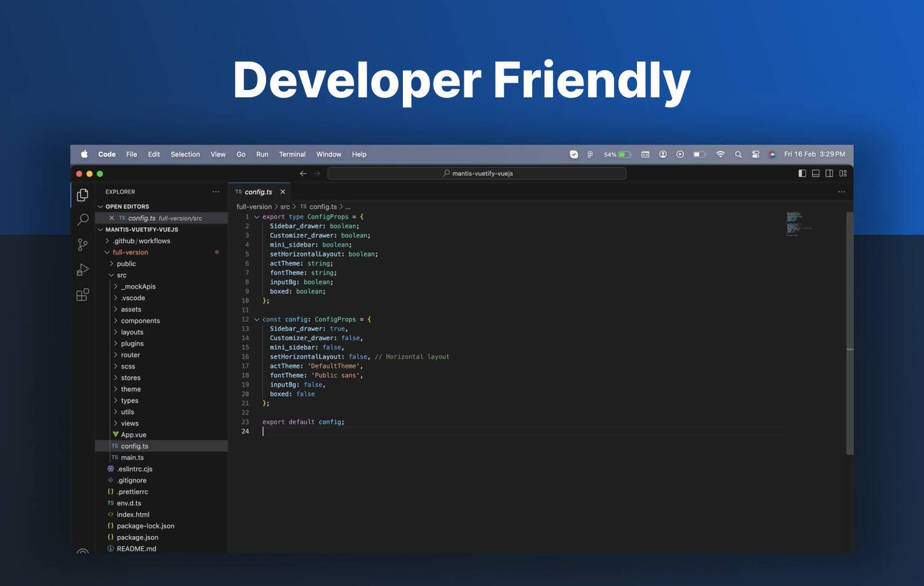Open main.ts from the file tree
This screenshot has width=924, height=586.
click(132, 458)
